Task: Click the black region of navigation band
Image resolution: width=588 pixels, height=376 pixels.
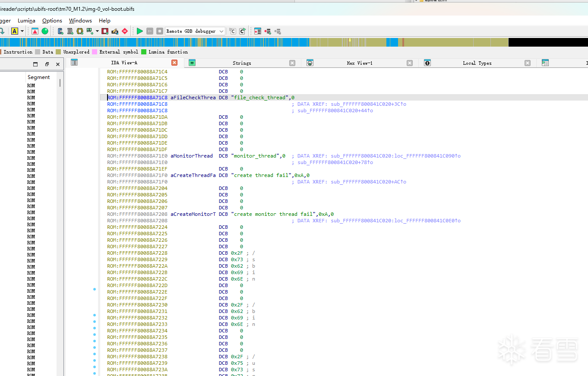Action: 547,42
